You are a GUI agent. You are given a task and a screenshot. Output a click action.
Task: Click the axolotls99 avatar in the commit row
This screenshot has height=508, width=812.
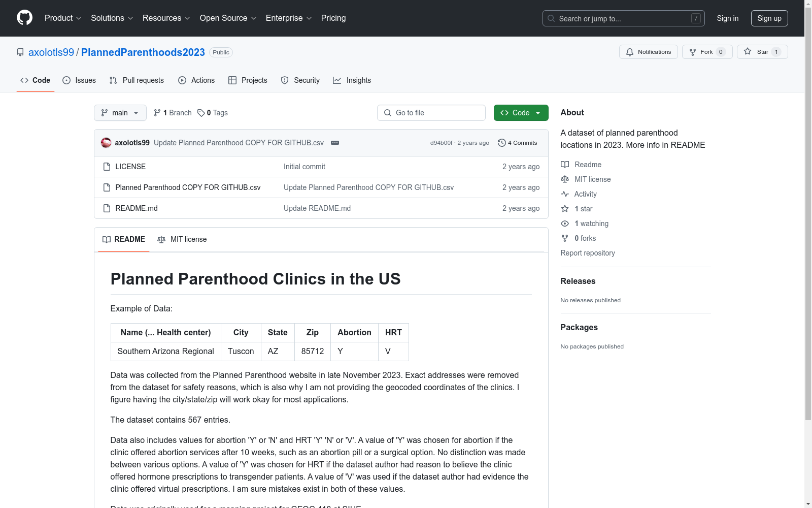click(106, 143)
